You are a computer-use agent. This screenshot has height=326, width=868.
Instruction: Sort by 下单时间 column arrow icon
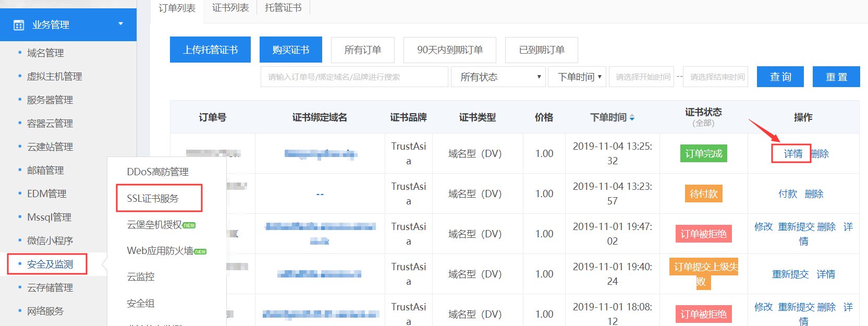pos(632,118)
